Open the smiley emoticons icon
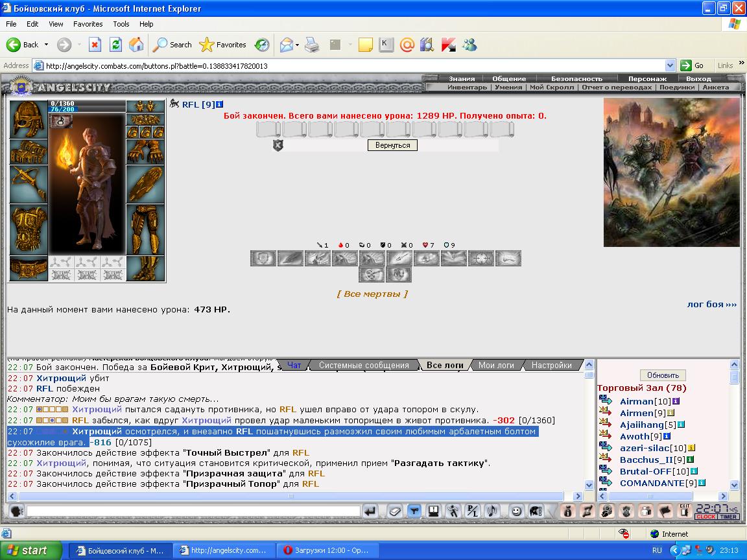This screenshot has width=747, height=560. [516, 511]
